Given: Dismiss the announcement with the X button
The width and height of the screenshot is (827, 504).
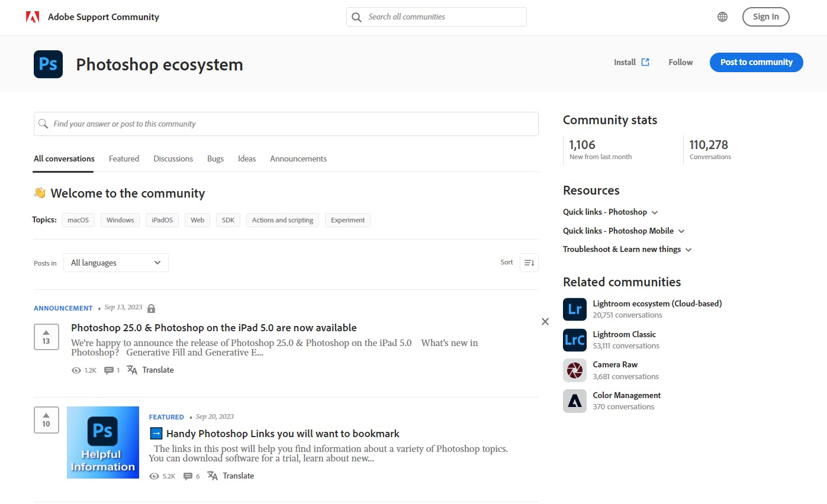Looking at the screenshot, I should 545,321.
